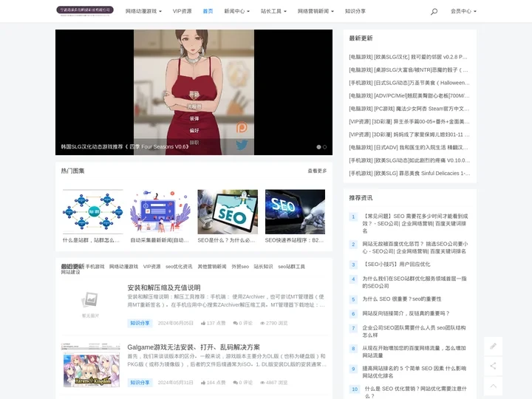This screenshot has width=532, height=399.
Task: Click the carousel caption 韩国SLG汉化动态游戏推荐
Action: 125,146
